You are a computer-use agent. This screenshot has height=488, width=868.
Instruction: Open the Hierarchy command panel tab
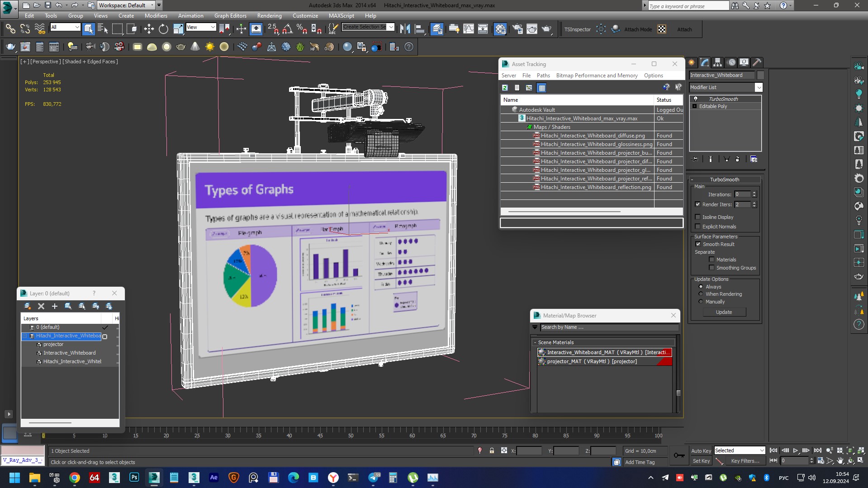(x=718, y=62)
